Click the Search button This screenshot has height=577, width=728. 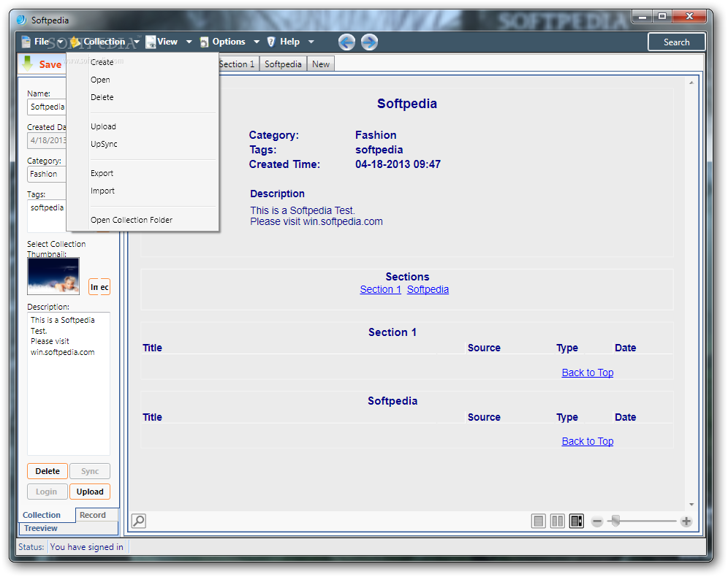pyautogui.click(x=676, y=42)
